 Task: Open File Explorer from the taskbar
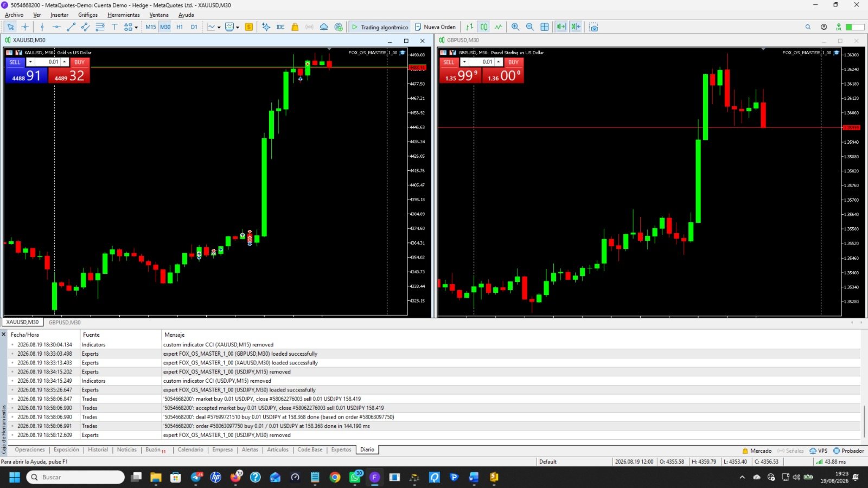coord(156,477)
